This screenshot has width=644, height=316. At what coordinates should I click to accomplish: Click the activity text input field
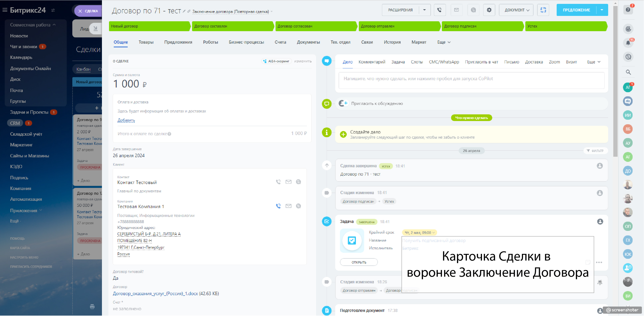point(471,80)
